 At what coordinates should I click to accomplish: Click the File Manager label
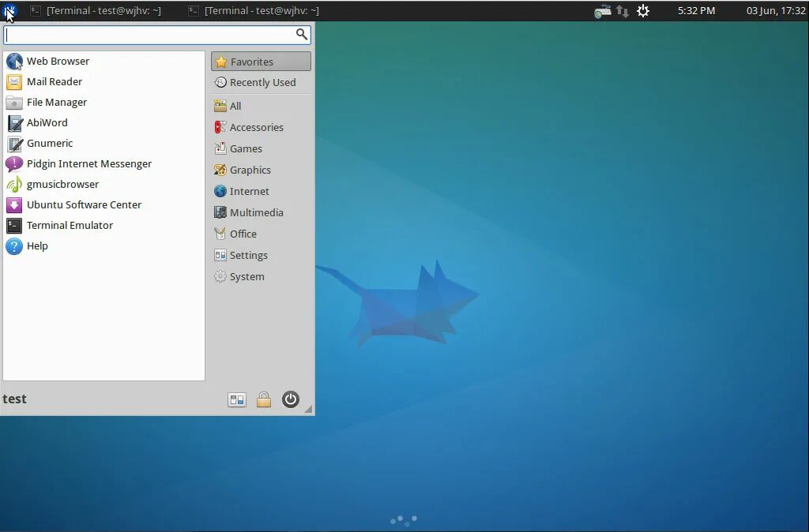tap(57, 103)
